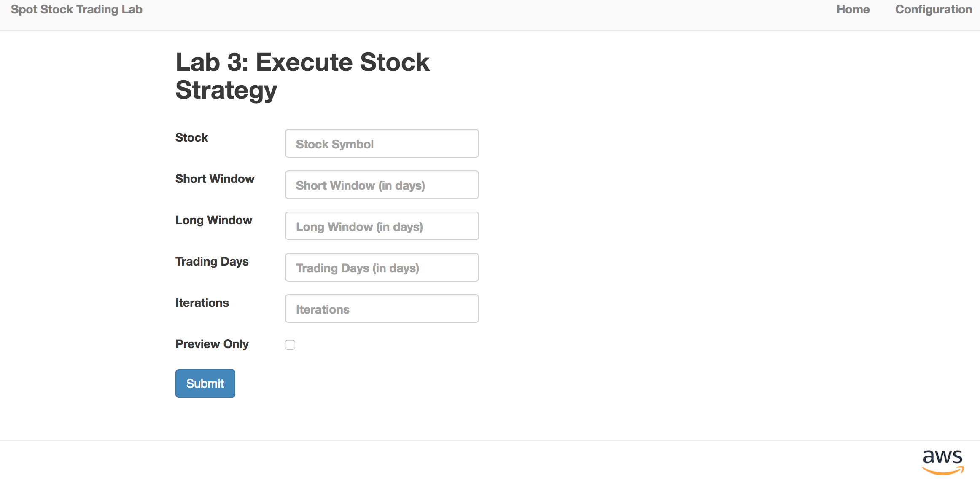This screenshot has width=980, height=483.
Task: Click the Long Window input field
Action: coord(382,226)
